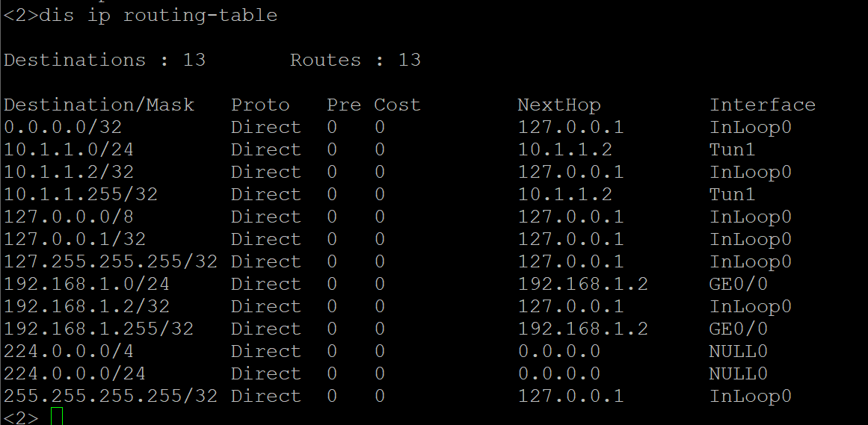The width and height of the screenshot is (868, 425).
Task: Click the 'Routes : 13' summary text
Action: point(355,60)
